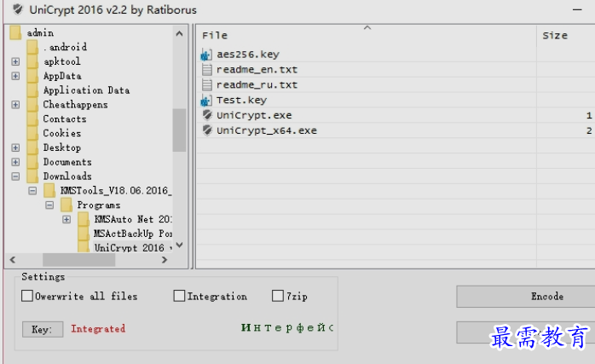The width and height of the screenshot is (595, 364).
Task: Click the folder tree vertical scrollbar thumb
Action: [179, 130]
